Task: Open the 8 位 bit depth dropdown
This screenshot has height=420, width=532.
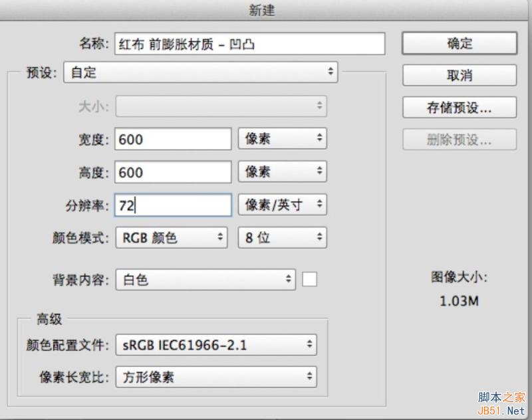Action: (x=282, y=238)
